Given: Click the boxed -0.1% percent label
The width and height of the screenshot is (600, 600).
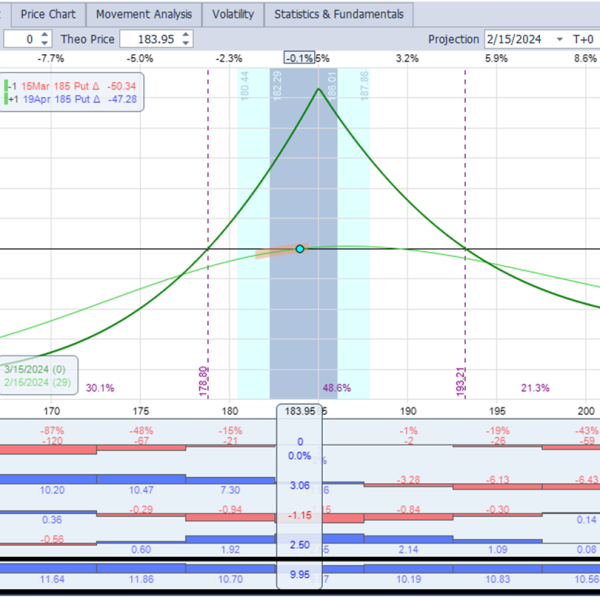Looking at the screenshot, I should (x=299, y=59).
